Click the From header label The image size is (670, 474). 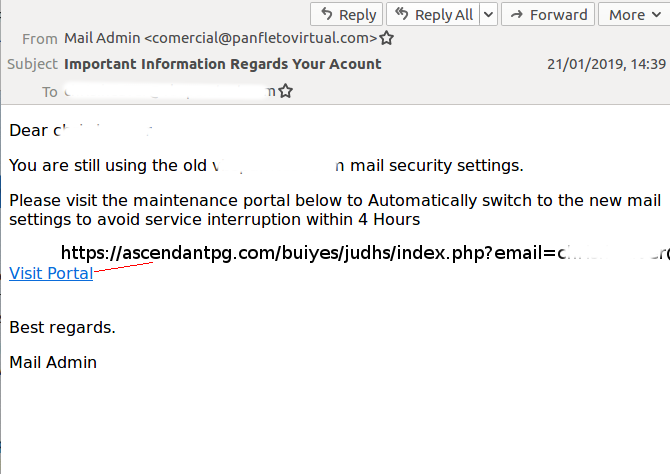pos(40,39)
